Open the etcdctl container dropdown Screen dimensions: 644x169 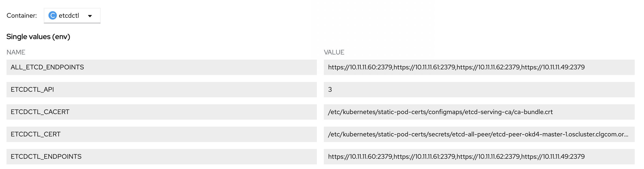72,15
